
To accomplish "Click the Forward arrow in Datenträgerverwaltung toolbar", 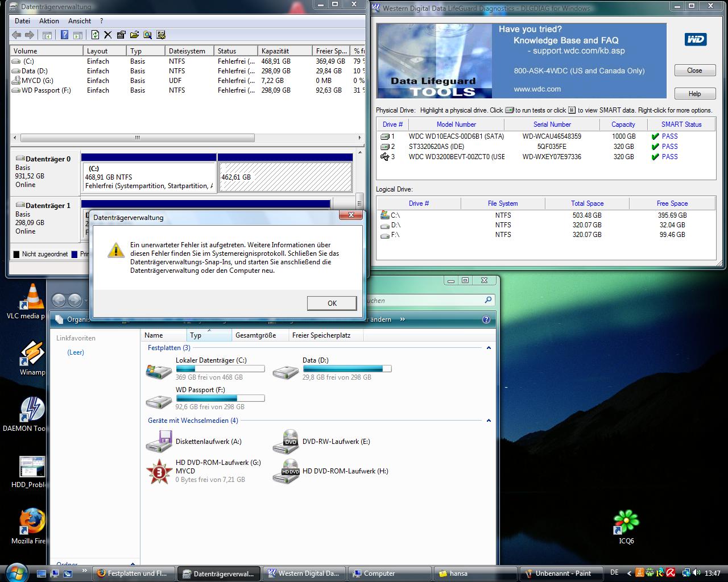I will (30, 35).
